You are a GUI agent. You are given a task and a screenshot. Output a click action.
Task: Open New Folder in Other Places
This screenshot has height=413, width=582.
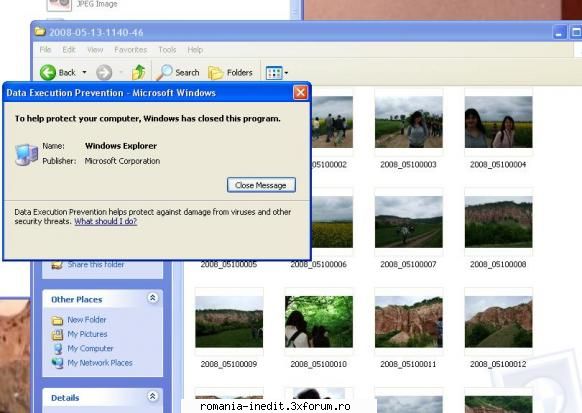pyautogui.click(x=86, y=319)
